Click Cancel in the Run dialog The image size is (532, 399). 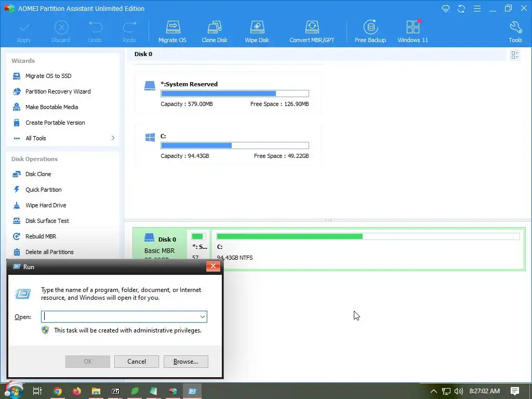tap(137, 362)
